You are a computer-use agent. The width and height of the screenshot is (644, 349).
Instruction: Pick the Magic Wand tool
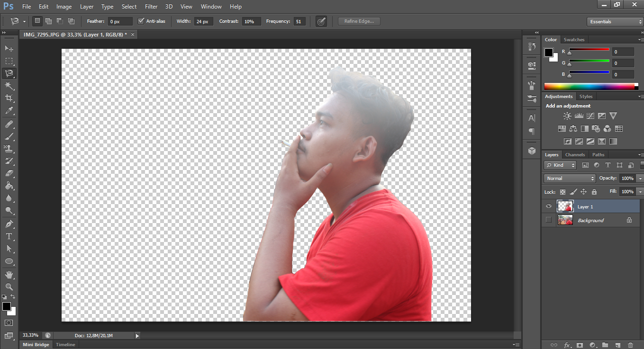(9, 86)
